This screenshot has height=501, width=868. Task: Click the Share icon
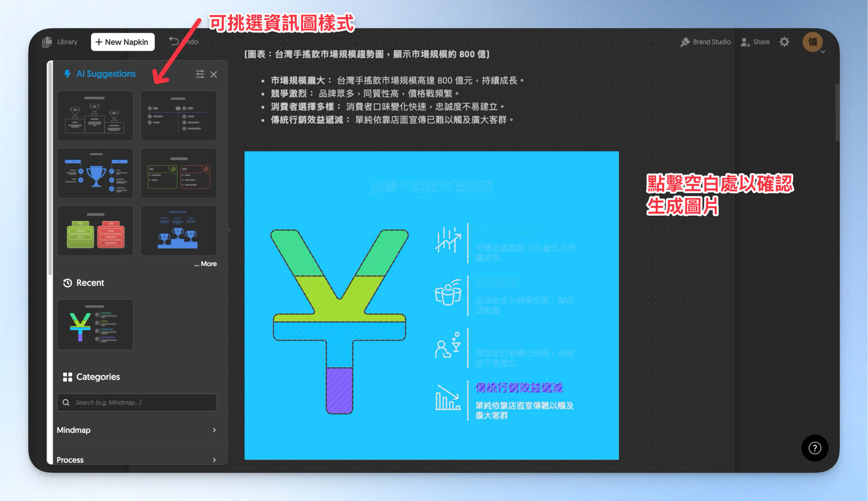click(745, 42)
